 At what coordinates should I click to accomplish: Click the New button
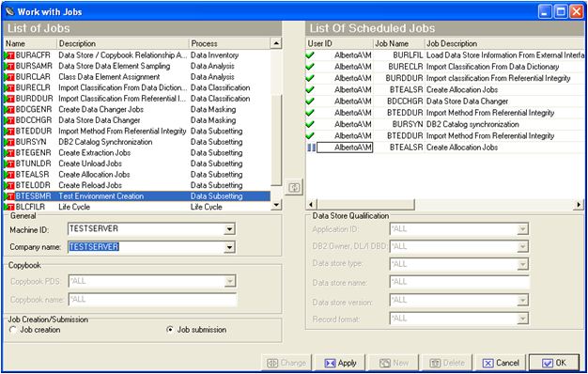tap(395, 363)
